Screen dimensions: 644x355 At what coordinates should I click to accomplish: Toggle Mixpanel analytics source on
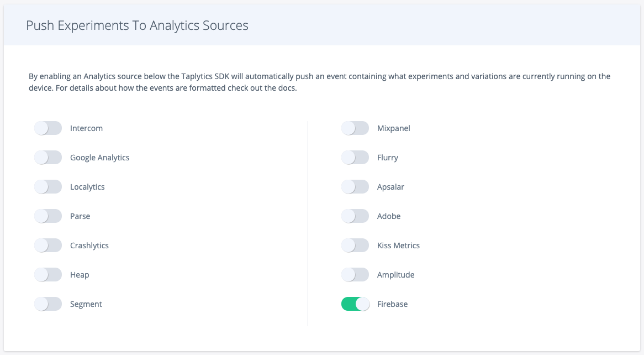(x=355, y=128)
